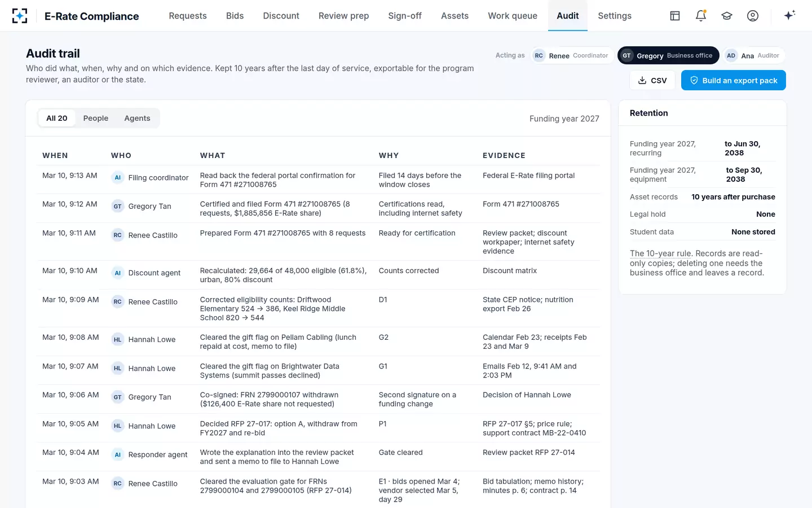The width and height of the screenshot is (812, 508).
Task: Click the HL avatar in the 9:05 AM row
Action: coord(117,426)
